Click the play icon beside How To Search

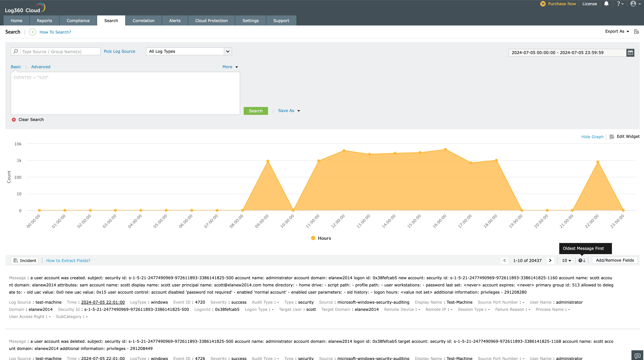32,32
